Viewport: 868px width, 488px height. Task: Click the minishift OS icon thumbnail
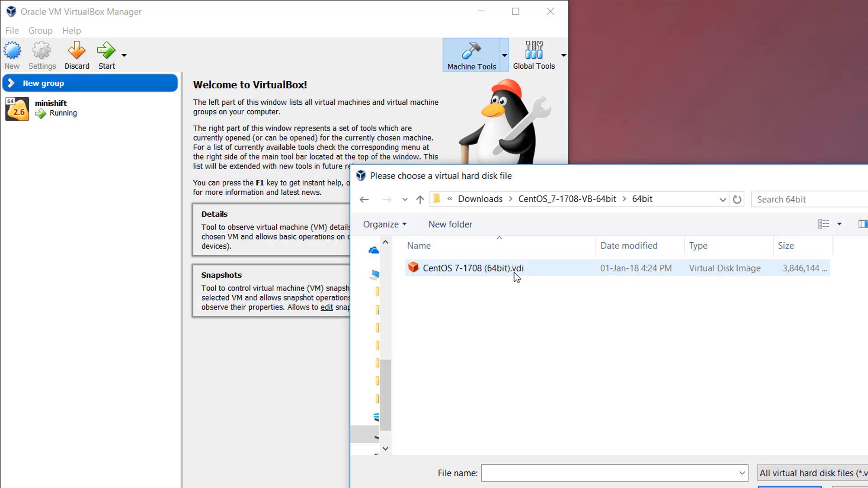(17, 109)
